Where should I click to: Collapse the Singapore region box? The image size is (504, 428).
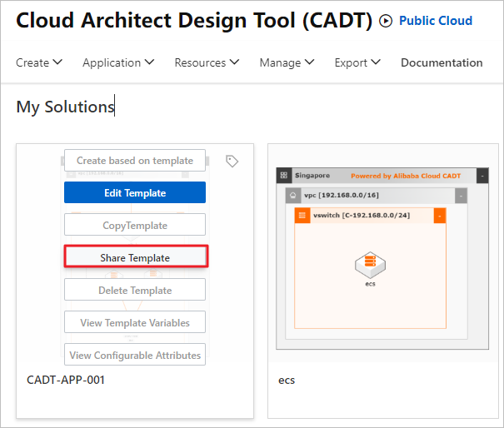(482, 176)
